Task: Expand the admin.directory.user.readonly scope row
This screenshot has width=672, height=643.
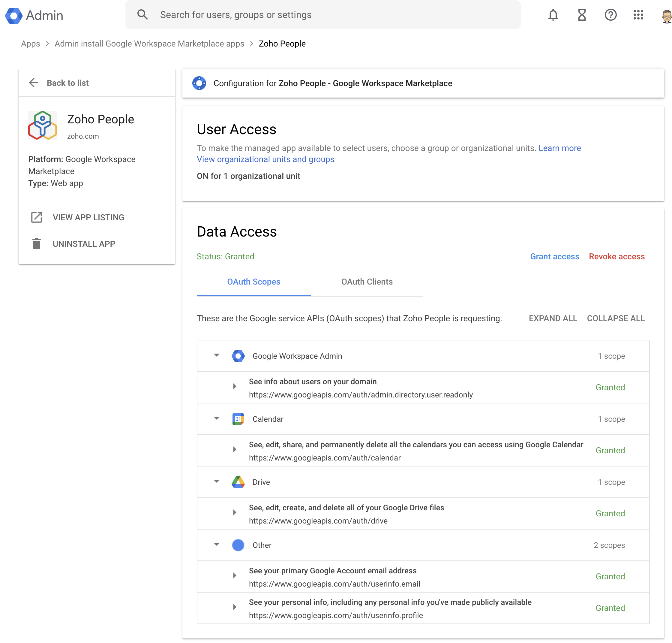Action: coord(235,387)
